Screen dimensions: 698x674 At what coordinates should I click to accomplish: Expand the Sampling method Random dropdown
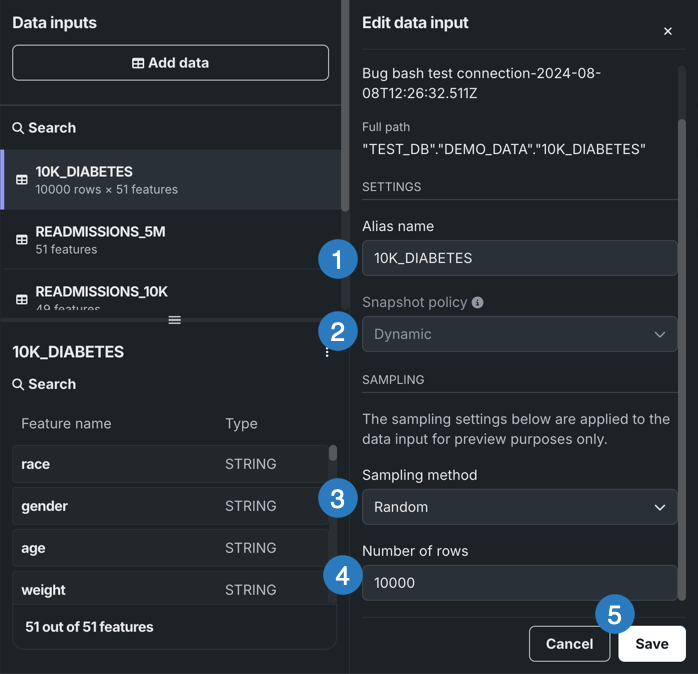[x=519, y=507]
